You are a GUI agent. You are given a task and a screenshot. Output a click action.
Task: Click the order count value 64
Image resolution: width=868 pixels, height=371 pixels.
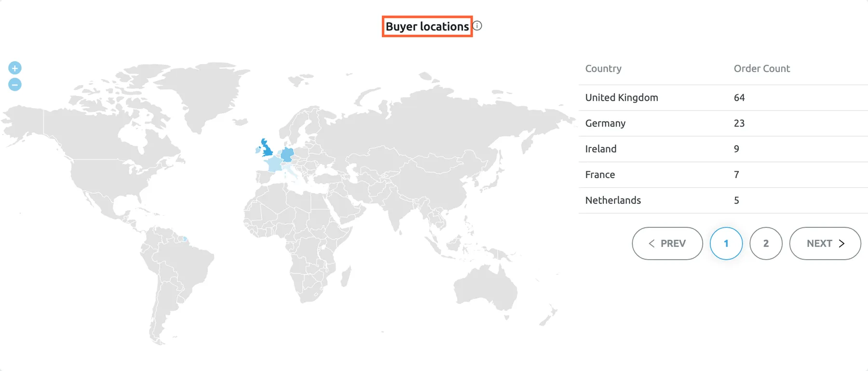pyautogui.click(x=739, y=97)
